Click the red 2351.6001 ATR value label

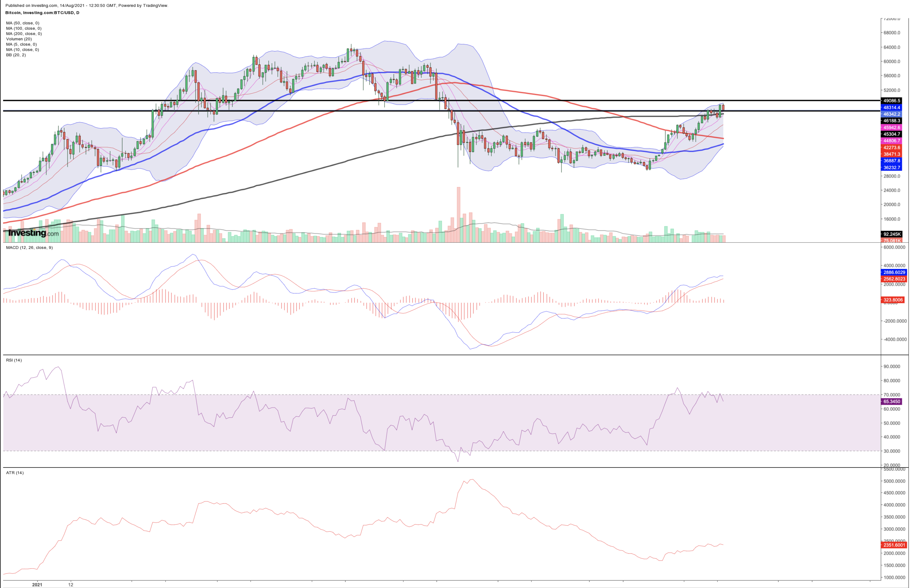point(894,545)
